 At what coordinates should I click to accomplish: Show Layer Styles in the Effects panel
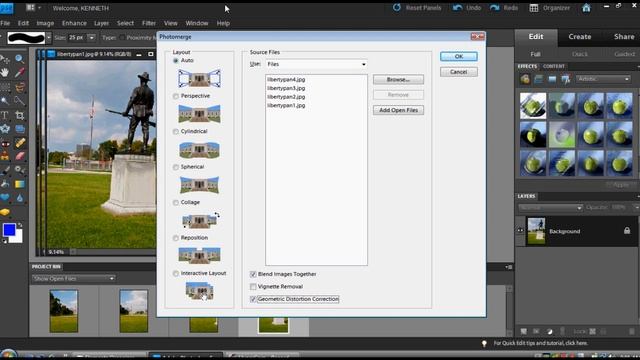(539, 79)
